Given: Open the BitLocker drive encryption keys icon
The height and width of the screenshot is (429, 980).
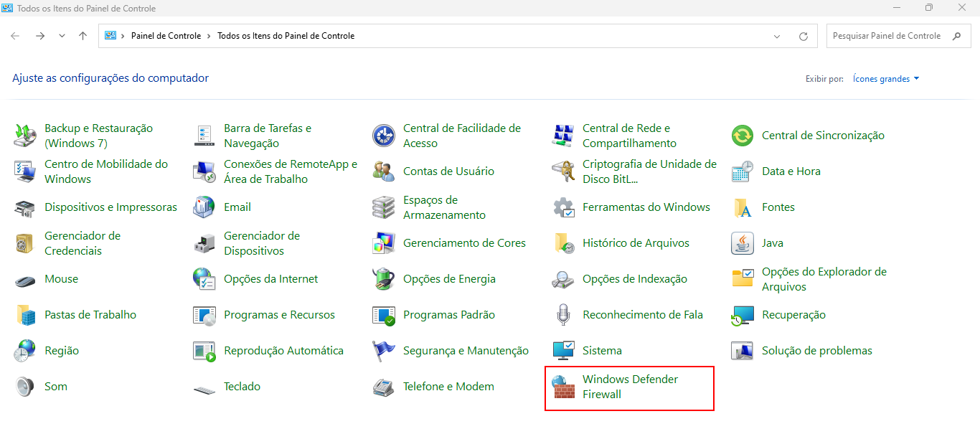Looking at the screenshot, I should (563, 171).
